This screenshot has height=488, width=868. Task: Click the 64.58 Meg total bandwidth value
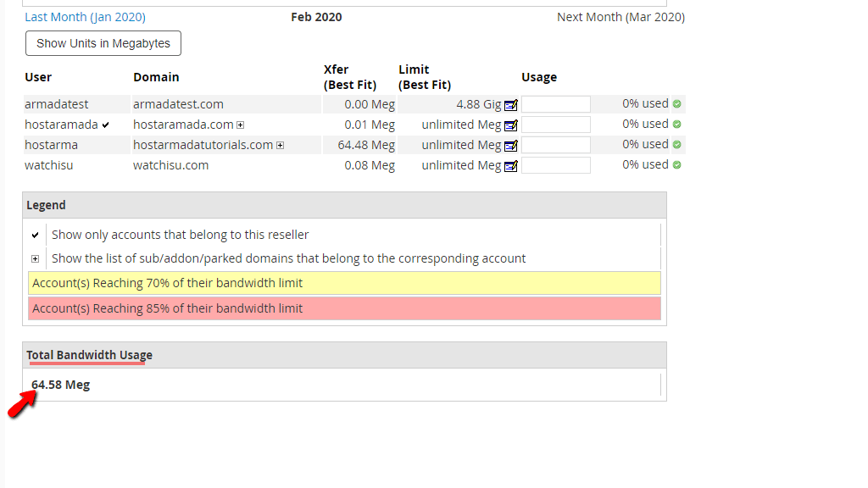[x=61, y=385]
